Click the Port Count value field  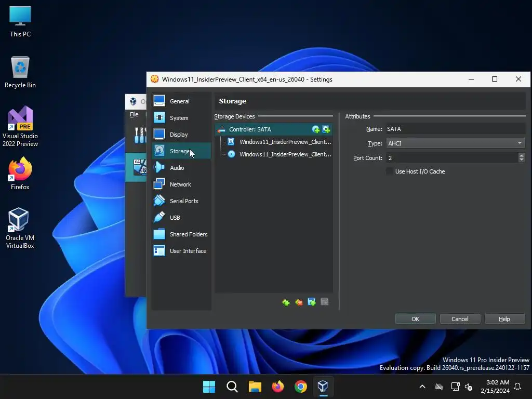pos(453,158)
